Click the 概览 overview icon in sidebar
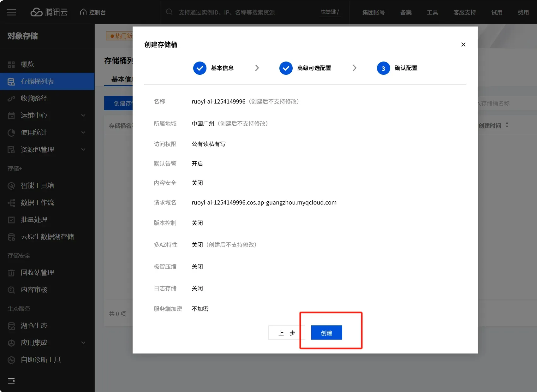Screen dimensions: 537x392 coord(11,65)
